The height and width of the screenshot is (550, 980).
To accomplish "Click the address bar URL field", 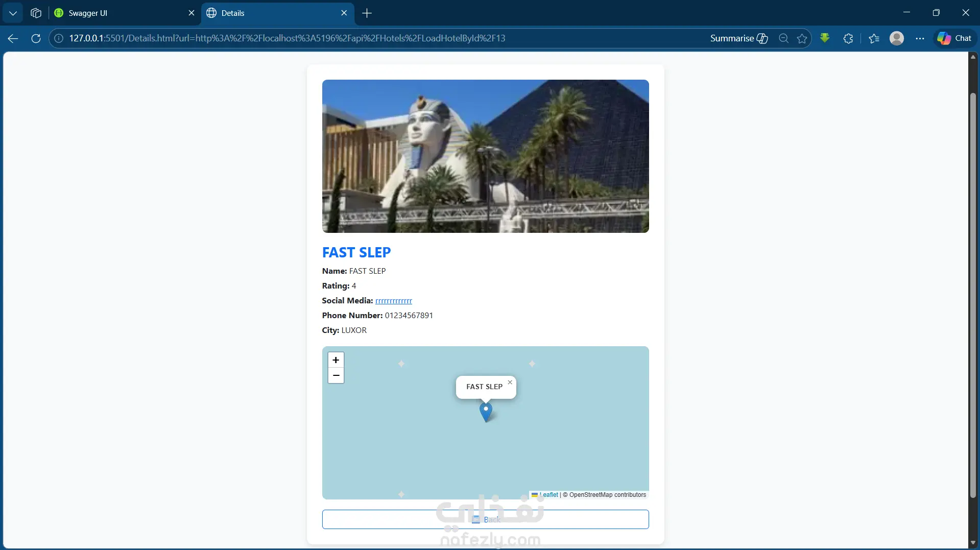I will click(378, 38).
